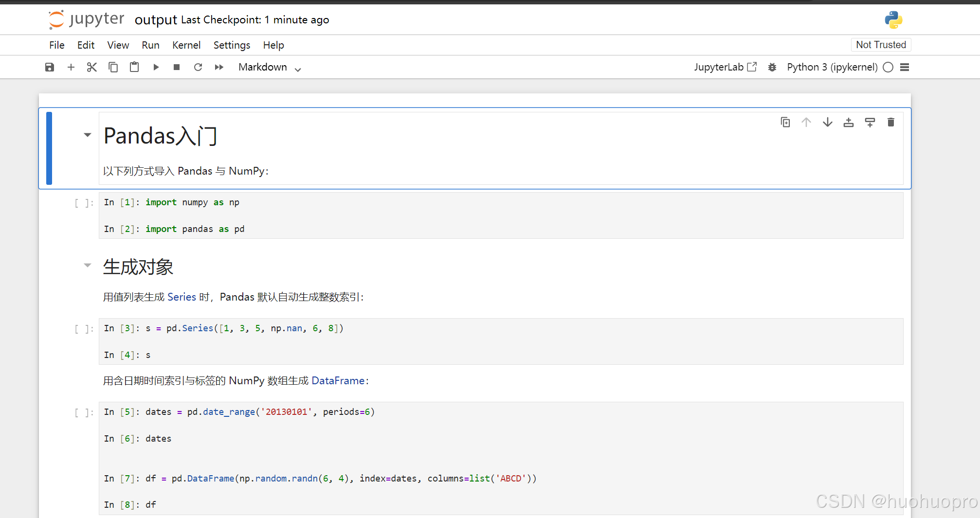Move the Pandas入门 cell up
Screen dimensions: 980x518
[806, 122]
